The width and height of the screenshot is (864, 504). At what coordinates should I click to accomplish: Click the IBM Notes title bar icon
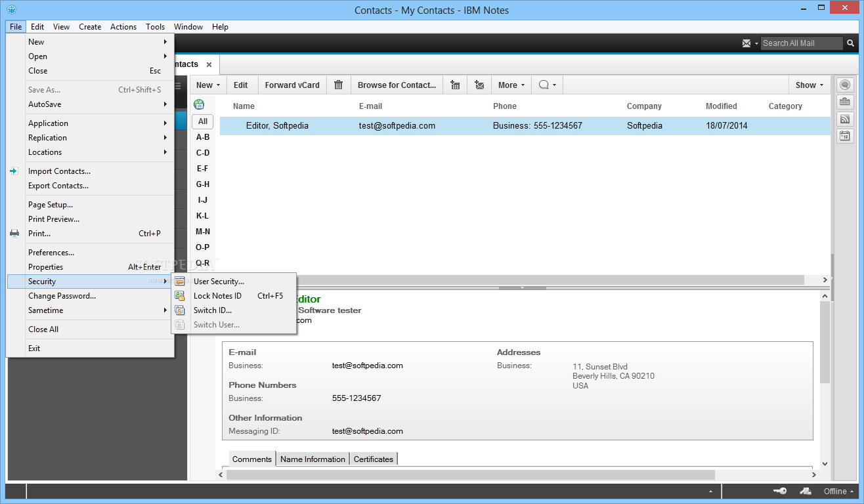pos(12,10)
